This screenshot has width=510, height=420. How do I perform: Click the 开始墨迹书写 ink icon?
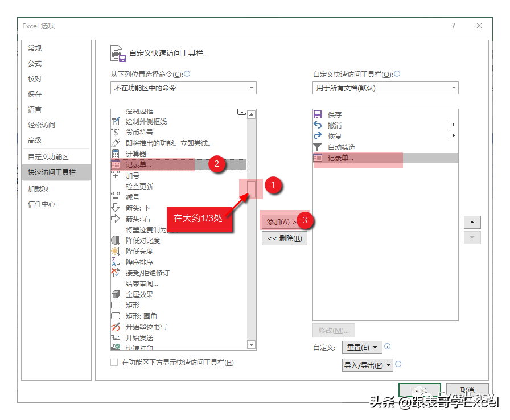point(116,327)
